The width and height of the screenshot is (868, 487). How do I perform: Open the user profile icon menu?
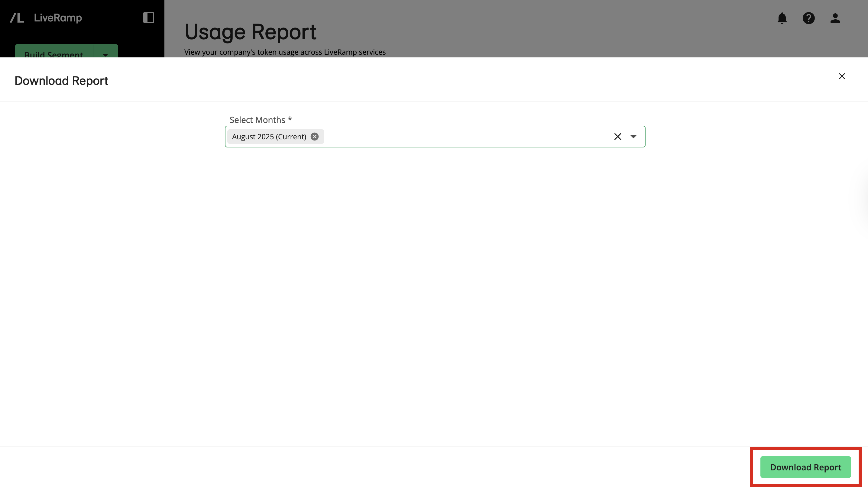835,18
